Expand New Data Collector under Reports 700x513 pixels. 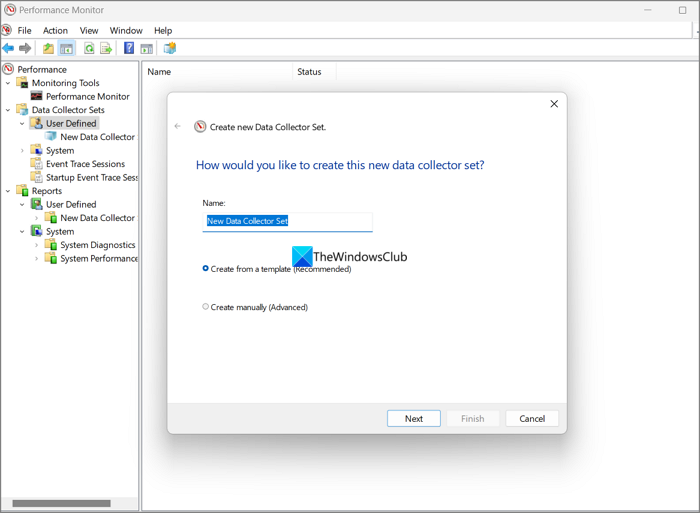click(36, 218)
